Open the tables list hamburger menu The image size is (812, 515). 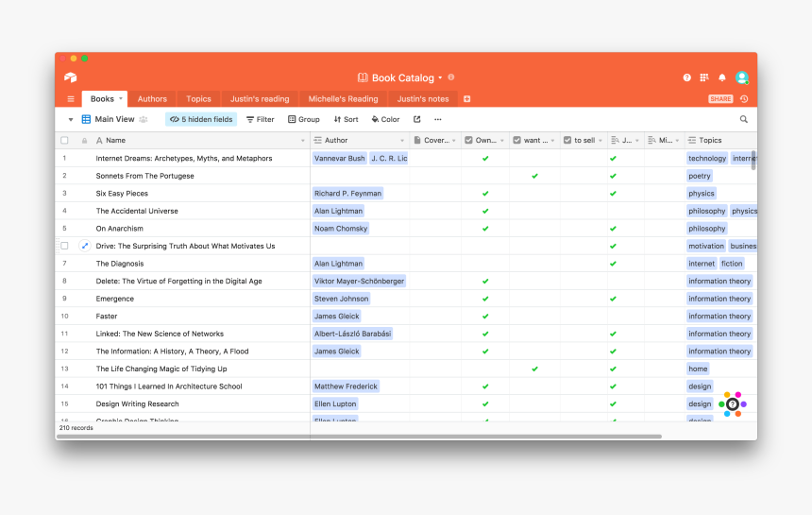(71, 99)
